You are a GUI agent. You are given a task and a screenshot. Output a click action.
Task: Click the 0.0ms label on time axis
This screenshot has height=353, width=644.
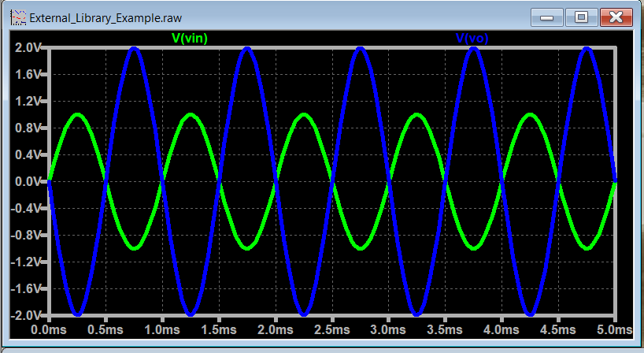click(x=49, y=328)
